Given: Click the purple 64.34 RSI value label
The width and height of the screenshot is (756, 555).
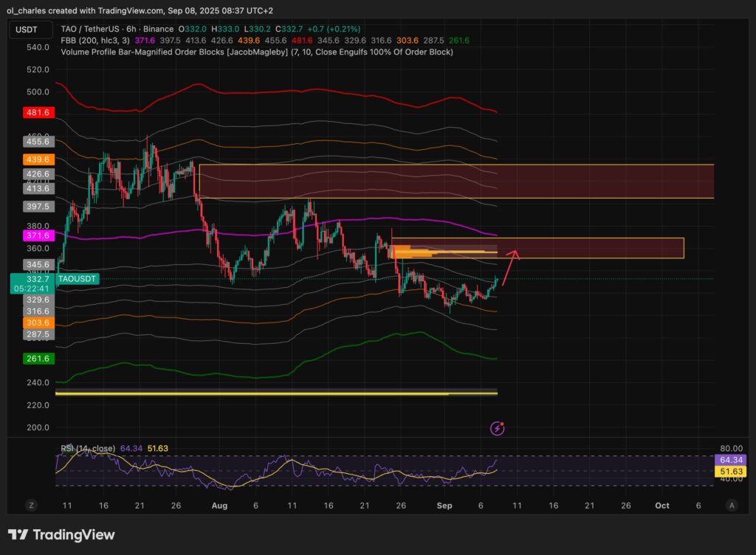Looking at the screenshot, I should point(732,459).
